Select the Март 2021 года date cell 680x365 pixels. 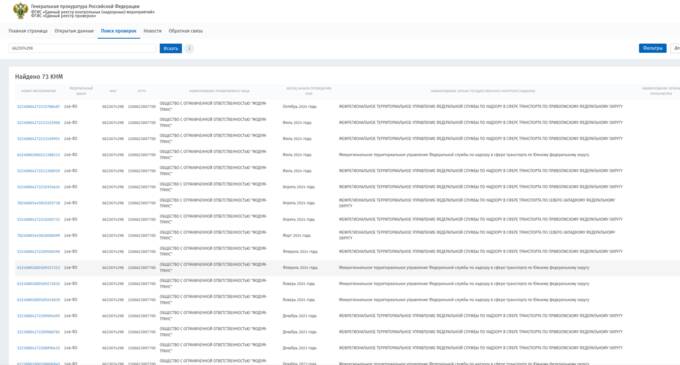point(297,235)
